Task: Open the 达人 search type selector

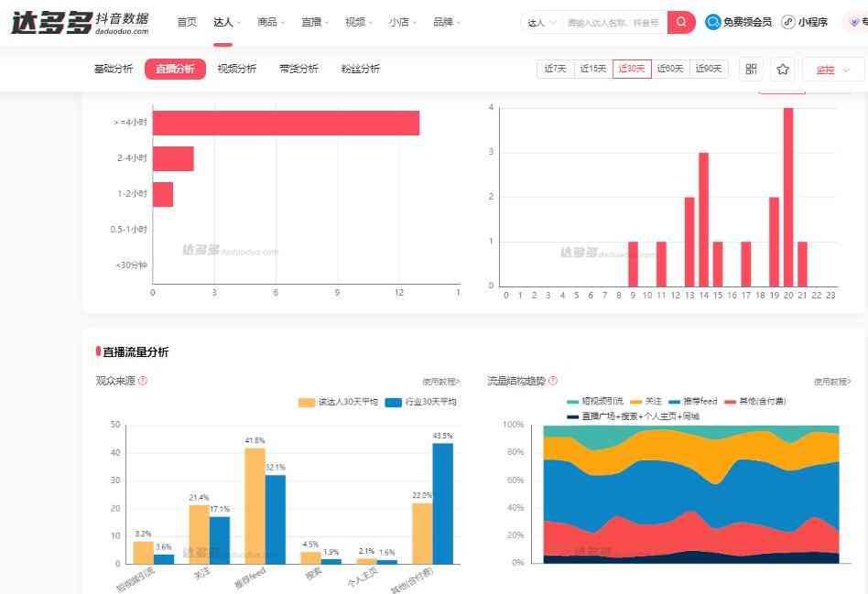Action: tap(542, 23)
